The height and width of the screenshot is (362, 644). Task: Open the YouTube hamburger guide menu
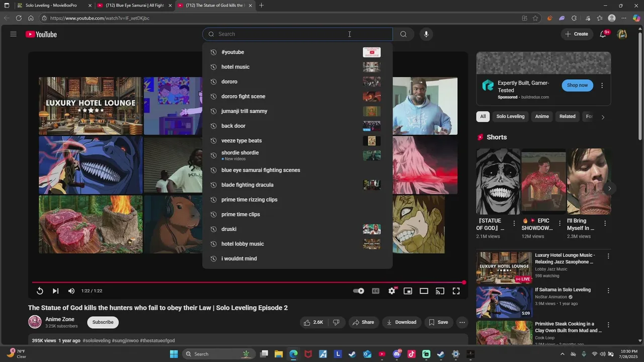point(14,34)
